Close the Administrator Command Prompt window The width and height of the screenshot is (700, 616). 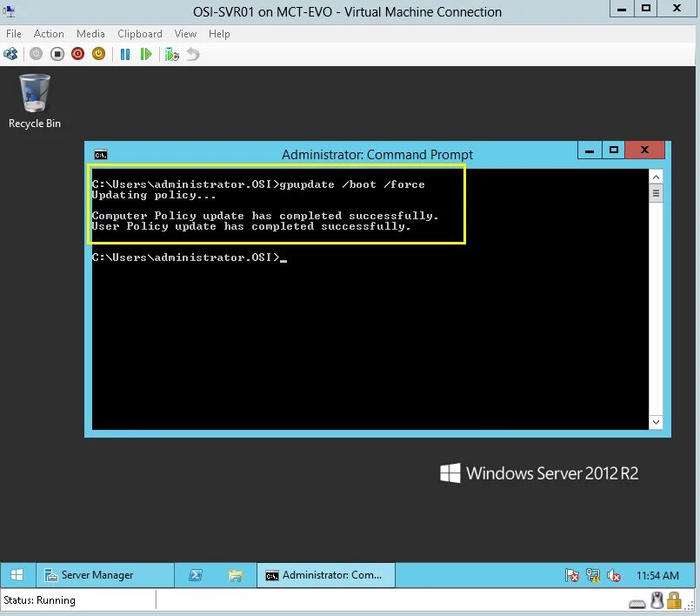(645, 151)
